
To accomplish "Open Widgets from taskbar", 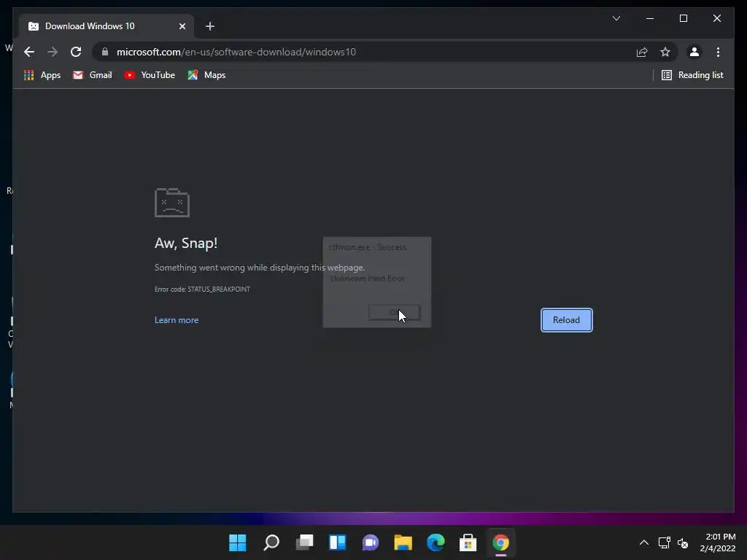I will click(x=337, y=542).
